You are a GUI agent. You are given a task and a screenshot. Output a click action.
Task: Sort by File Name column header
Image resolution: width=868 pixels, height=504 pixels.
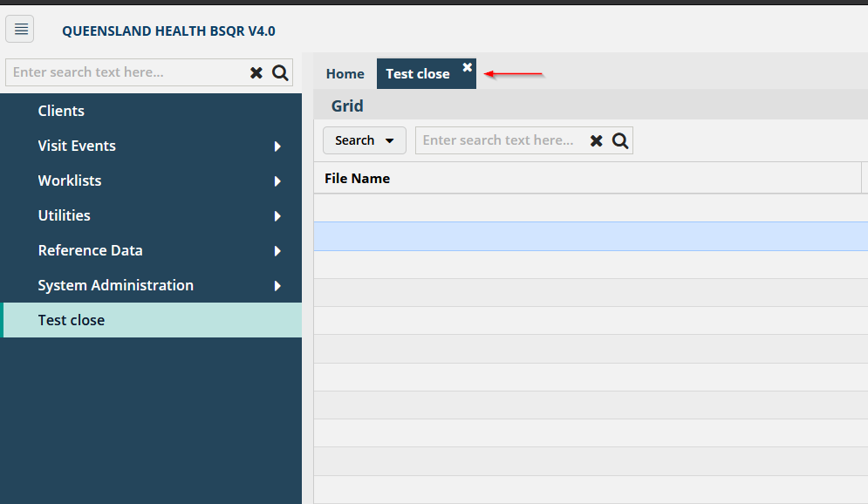357,179
